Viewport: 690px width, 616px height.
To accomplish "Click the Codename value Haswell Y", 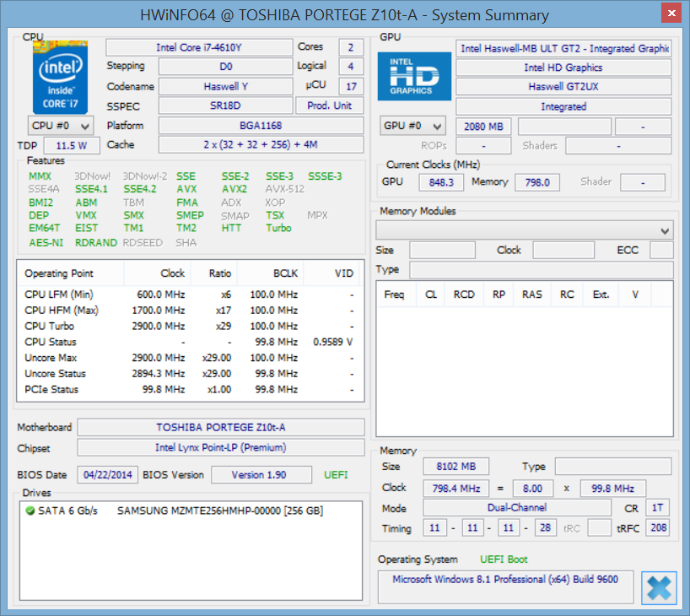I will tap(225, 86).
